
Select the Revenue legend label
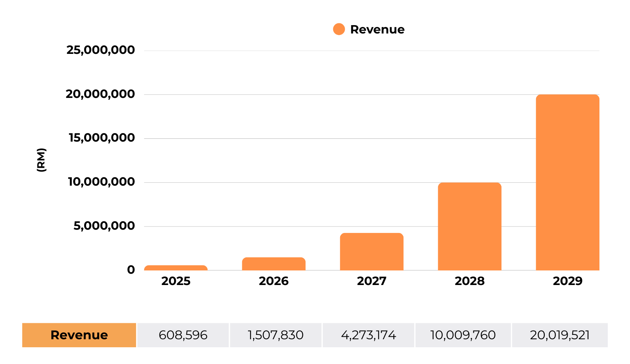(x=377, y=29)
